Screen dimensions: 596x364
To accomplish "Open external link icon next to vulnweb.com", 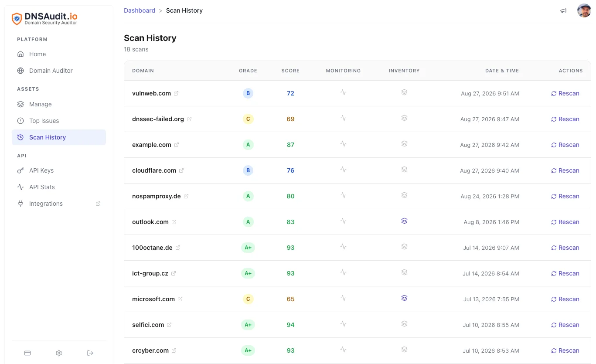I will point(176,93).
